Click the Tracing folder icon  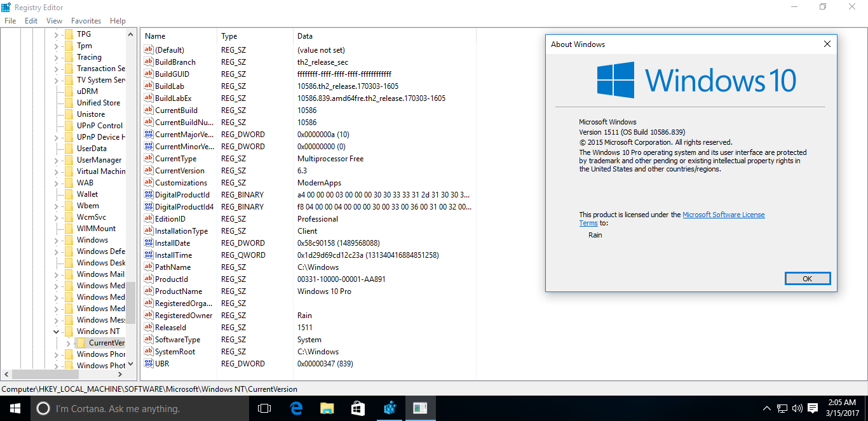tap(69, 57)
